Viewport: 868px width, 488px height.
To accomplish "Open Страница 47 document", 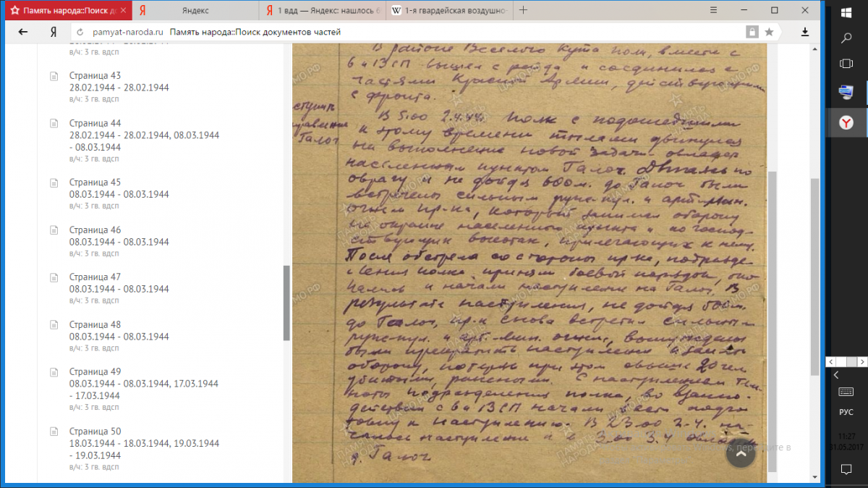I will click(x=95, y=277).
